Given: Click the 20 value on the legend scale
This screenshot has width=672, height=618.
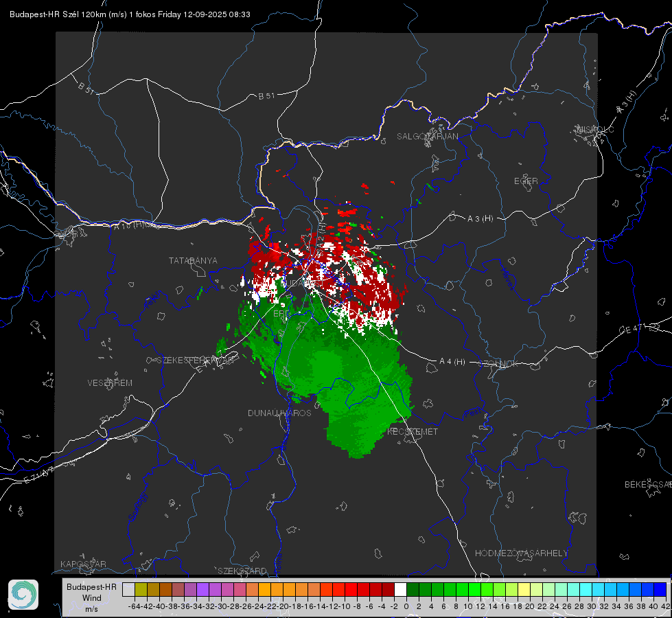Looking at the screenshot, I should click(530, 606).
